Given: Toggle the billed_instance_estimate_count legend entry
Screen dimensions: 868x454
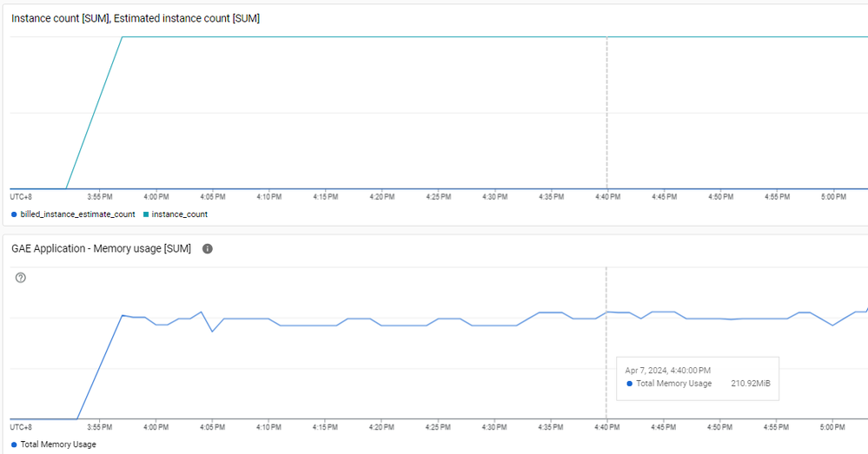Looking at the screenshot, I should click(x=73, y=214).
